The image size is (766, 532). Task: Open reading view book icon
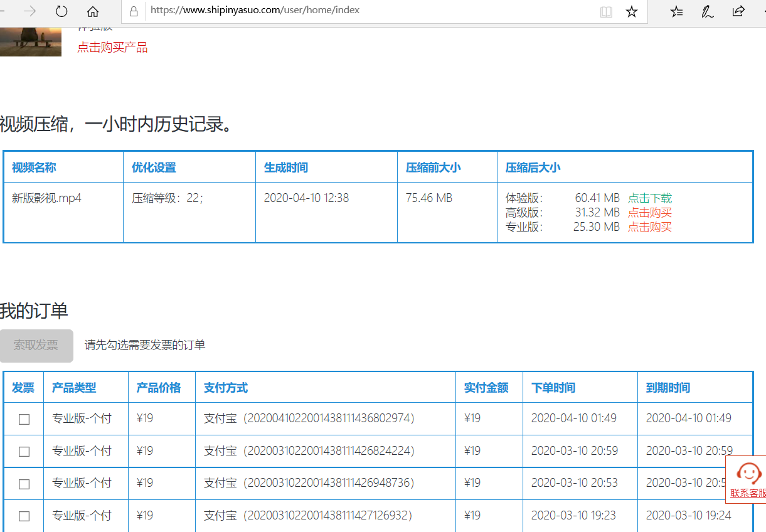point(606,11)
